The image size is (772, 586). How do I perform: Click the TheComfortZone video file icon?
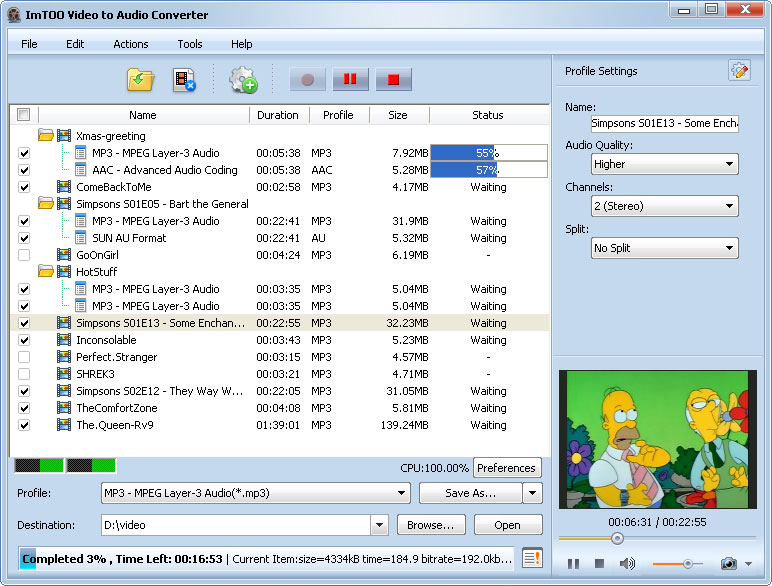point(64,408)
